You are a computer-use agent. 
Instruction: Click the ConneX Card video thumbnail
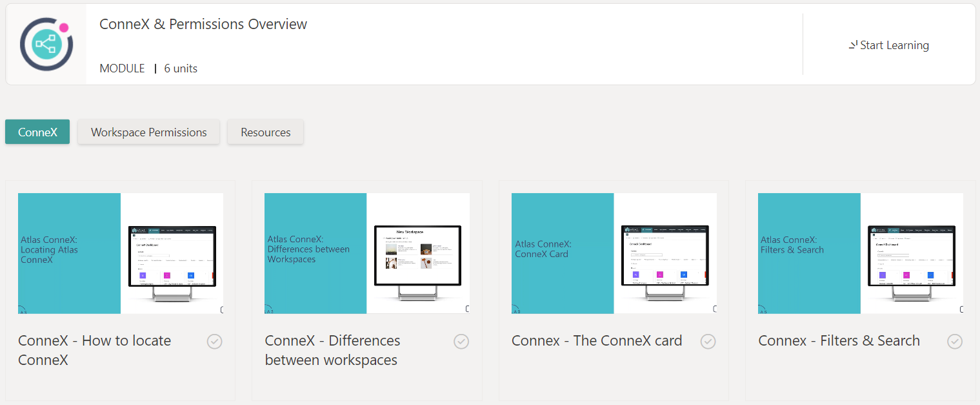click(x=614, y=253)
